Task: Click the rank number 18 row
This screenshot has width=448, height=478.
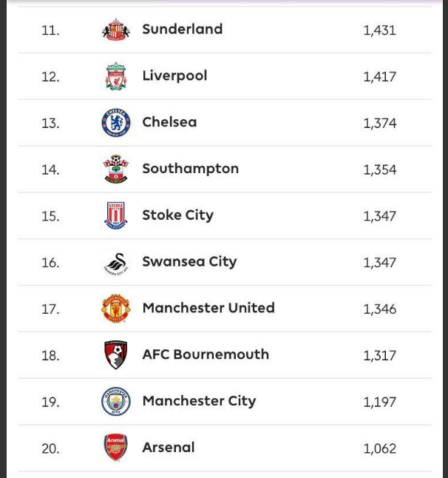Action: click(225, 355)
